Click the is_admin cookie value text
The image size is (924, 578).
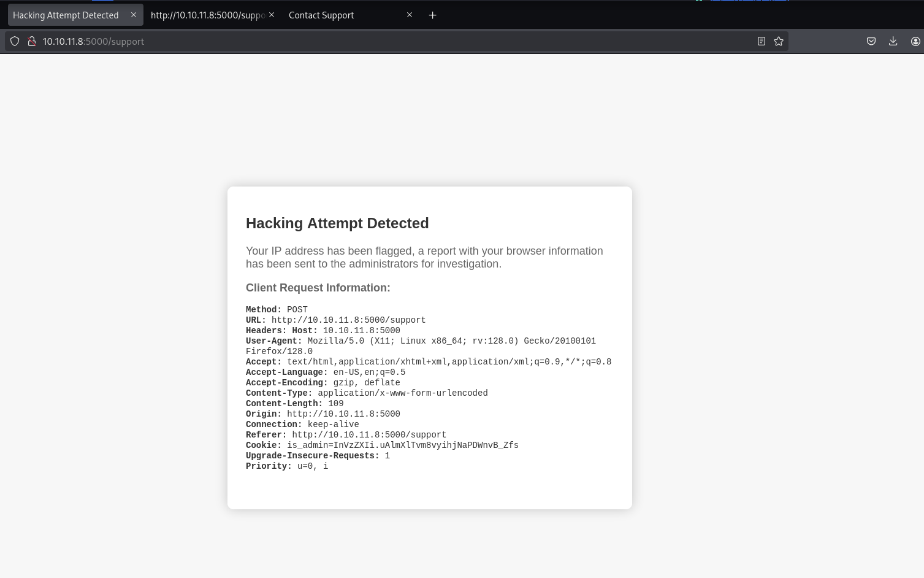(x=402, y=445)
